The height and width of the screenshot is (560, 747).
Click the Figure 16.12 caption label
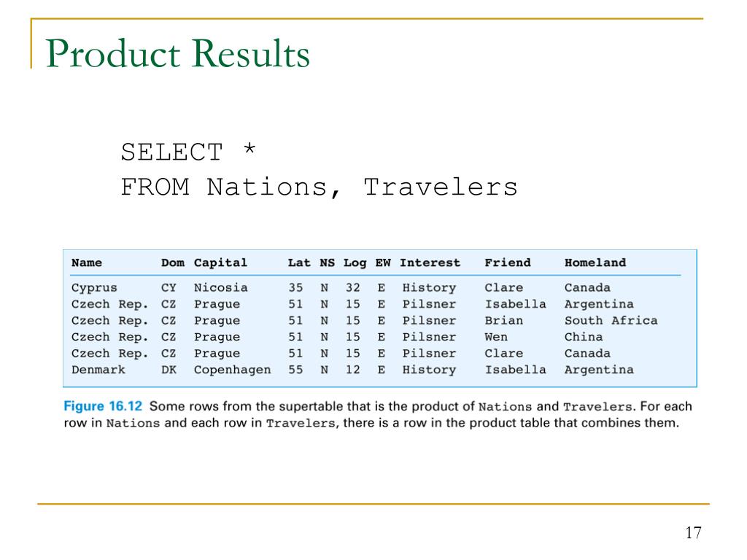(103, 406)
